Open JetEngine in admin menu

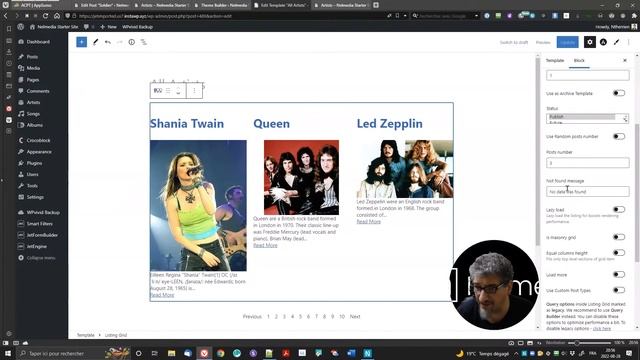point(37,247)
